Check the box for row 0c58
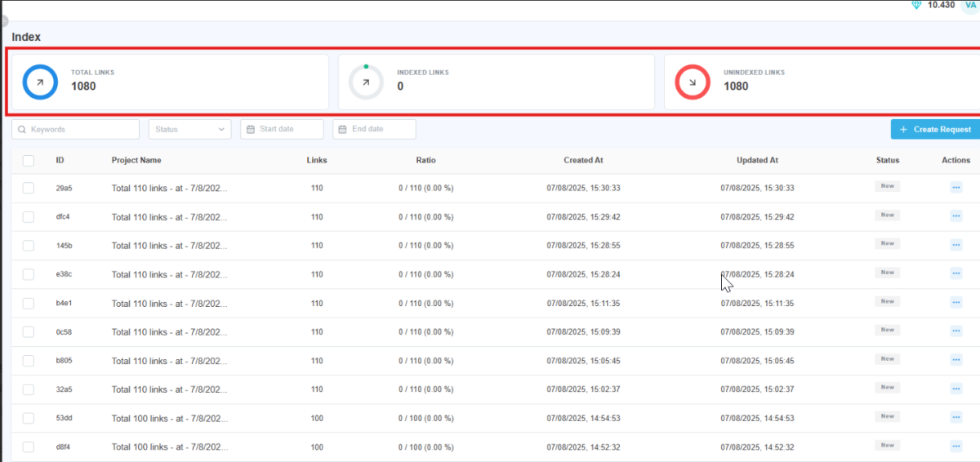The image size is (980, 462). click(x=29, y=331)
